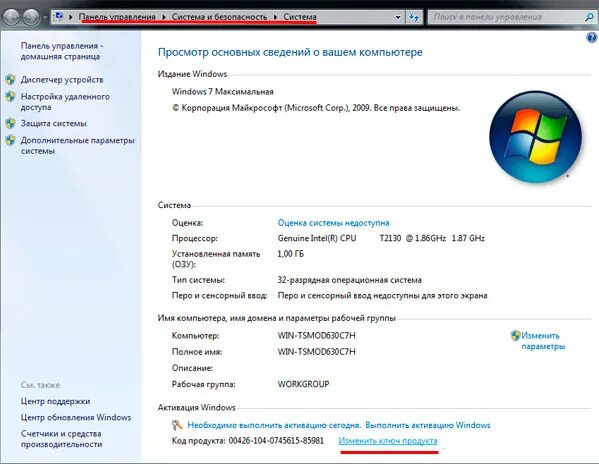Click shield icon beside 'Дополнительные параметры системы'

10,140
